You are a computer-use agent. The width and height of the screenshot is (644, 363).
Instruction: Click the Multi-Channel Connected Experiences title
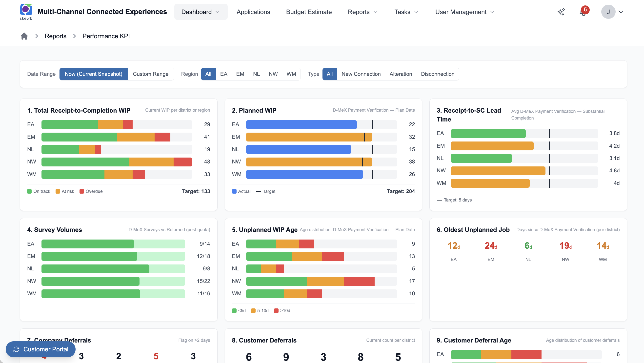[x=102, y=12]
